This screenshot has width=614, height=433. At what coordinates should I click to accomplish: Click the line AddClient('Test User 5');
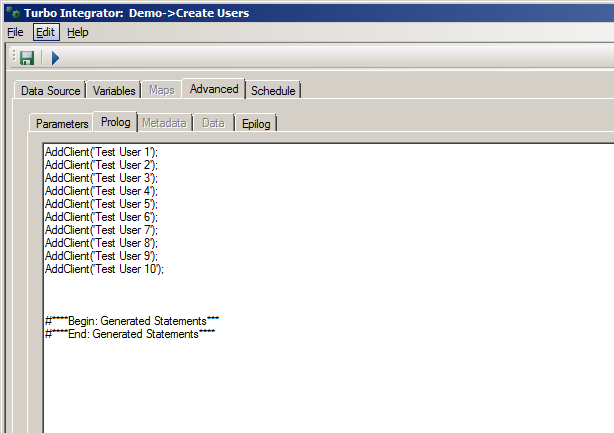coord(101,204)
